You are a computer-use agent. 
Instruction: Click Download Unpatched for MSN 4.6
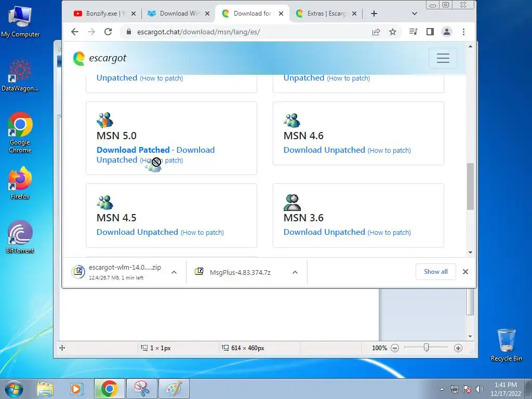pyautogui.click(x=324, y=150)
